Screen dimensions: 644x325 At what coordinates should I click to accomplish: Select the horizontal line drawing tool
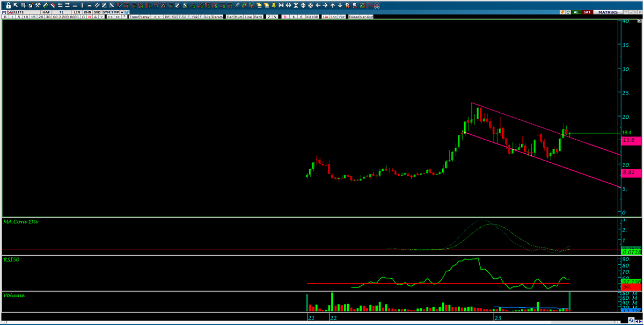[75, 5]
